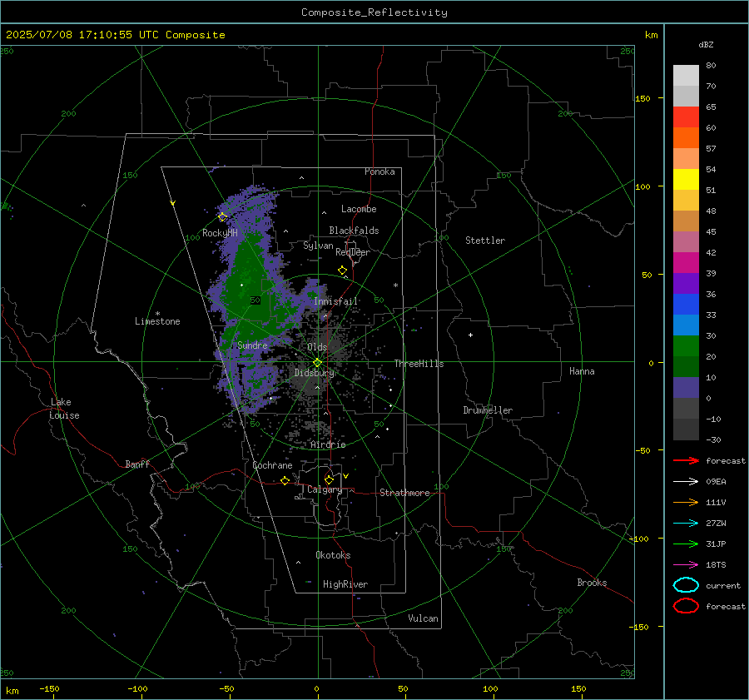
Task: Click the Lake Louise label
Action: click(64, 409)
